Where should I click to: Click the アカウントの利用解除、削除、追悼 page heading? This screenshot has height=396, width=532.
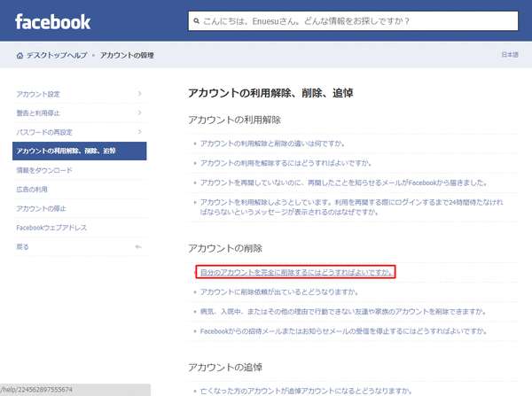270,92
